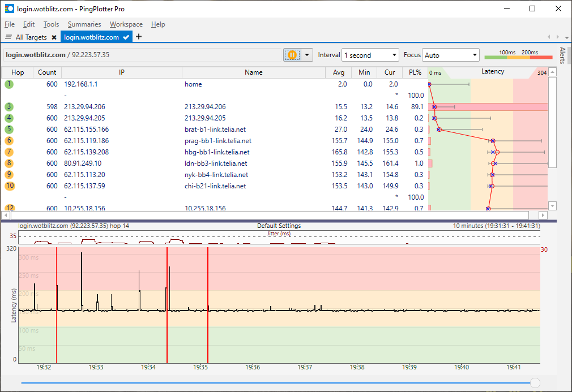Image resolution: width=572 pixels, height=392 pixels.
Task: Open the Summaries menu
Action: pyautogui.click(x=84, y=24)
